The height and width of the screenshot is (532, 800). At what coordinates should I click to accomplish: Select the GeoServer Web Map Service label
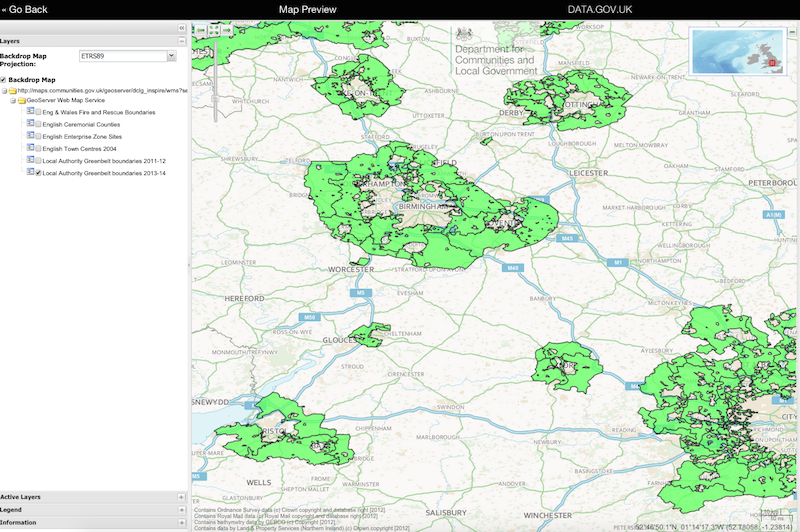pos(65,100)
